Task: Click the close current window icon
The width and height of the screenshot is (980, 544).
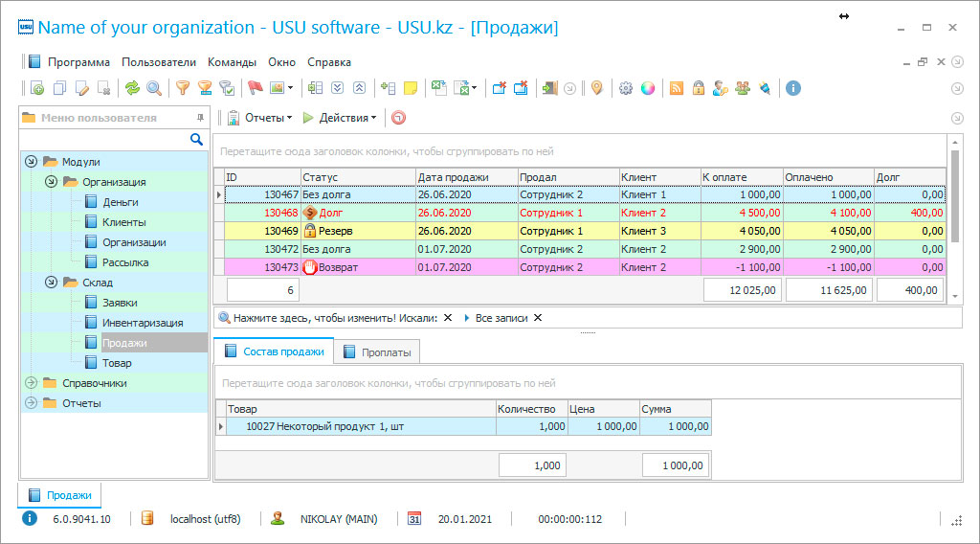Action: pos(499,88)
